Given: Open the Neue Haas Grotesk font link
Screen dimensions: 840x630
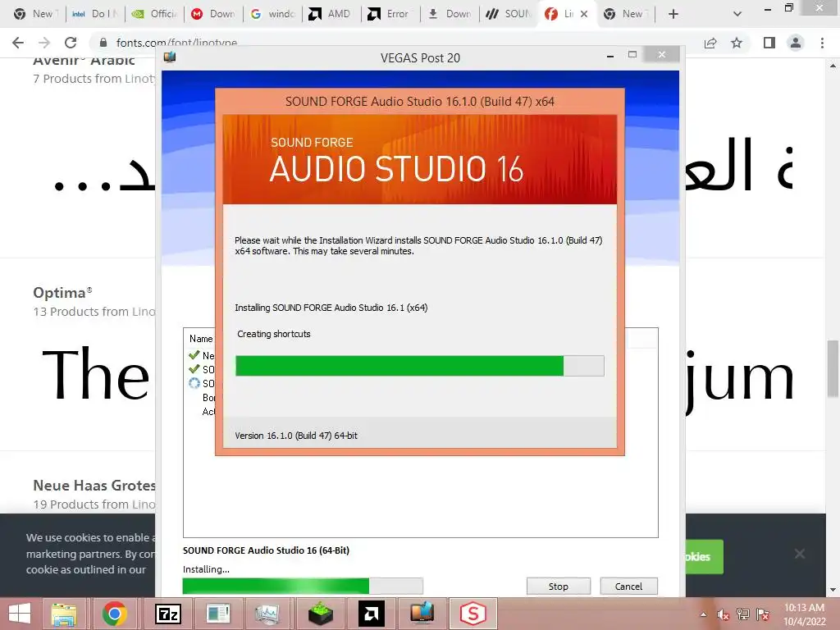Looking at the screenshot, I should [94, 486].
